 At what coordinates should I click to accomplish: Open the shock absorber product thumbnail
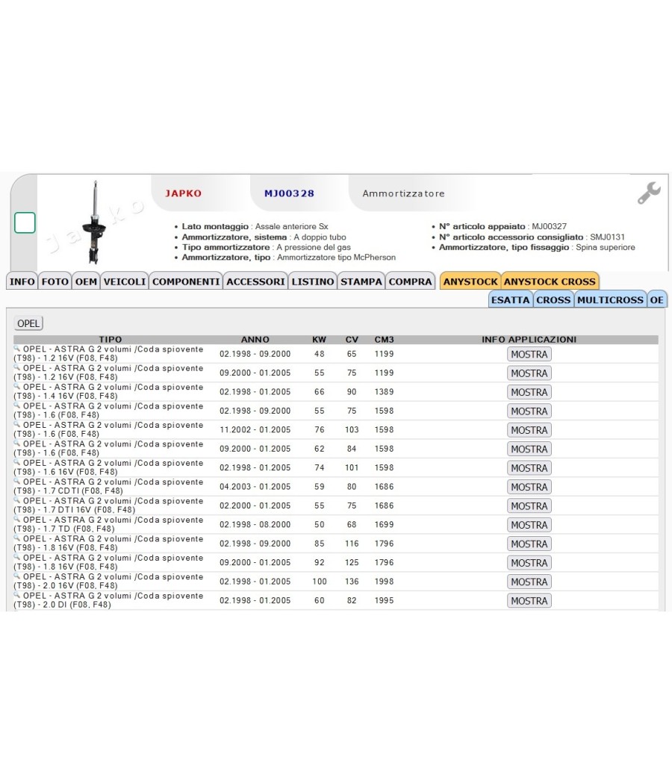pyautogui.click(x=95, y=223)
